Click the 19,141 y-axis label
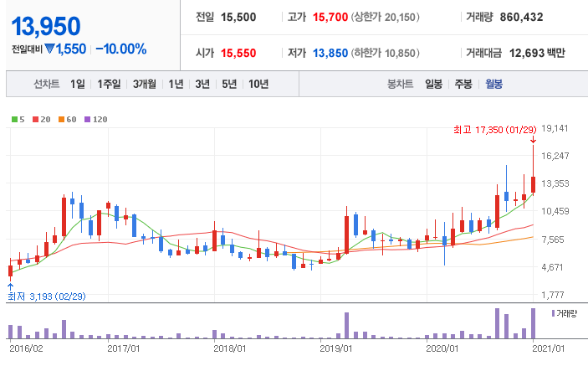The height and width of the screenshot is (366, 588). [555, 128]
